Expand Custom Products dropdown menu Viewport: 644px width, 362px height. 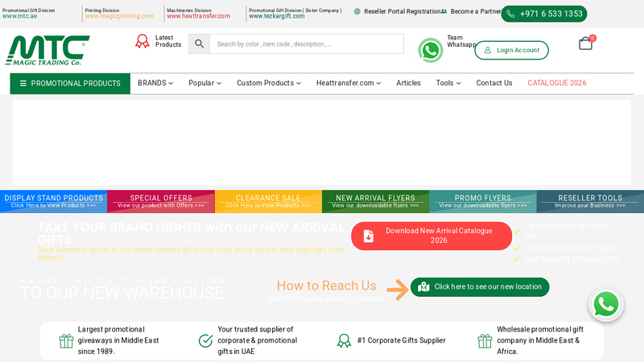[269, 83]
